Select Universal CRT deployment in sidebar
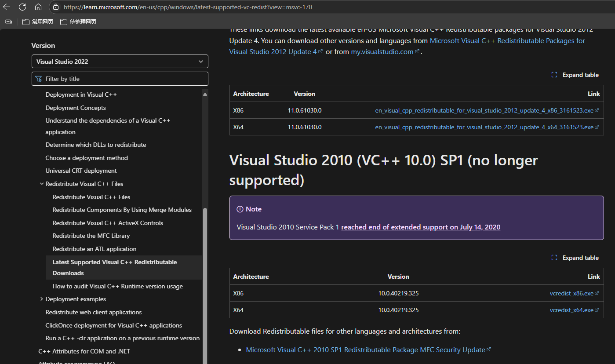Image resolution: width=615 pixels, height=364 pixels. 81,171
